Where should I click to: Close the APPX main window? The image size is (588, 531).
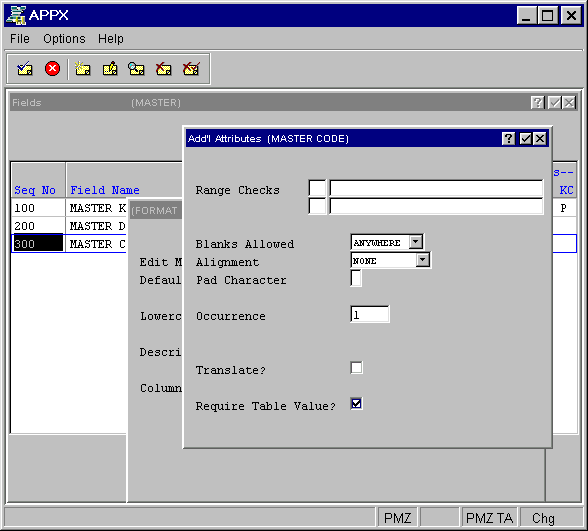pos(571,15)
